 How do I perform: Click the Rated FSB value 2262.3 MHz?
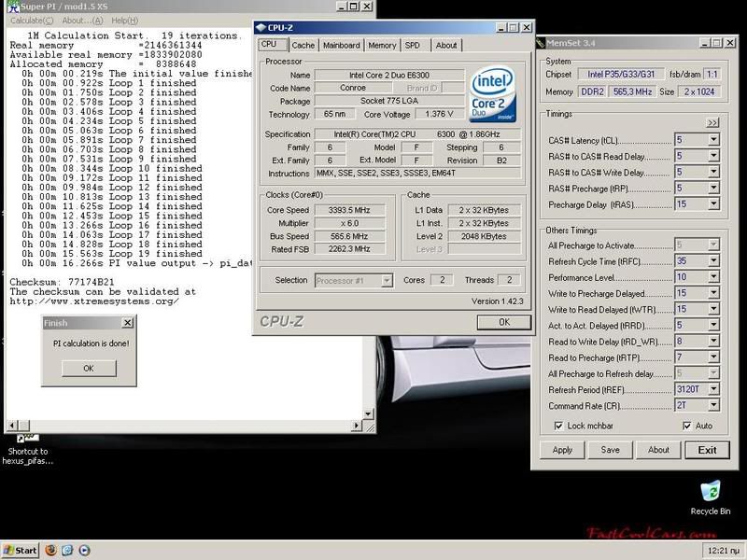[x=349, y=248]
